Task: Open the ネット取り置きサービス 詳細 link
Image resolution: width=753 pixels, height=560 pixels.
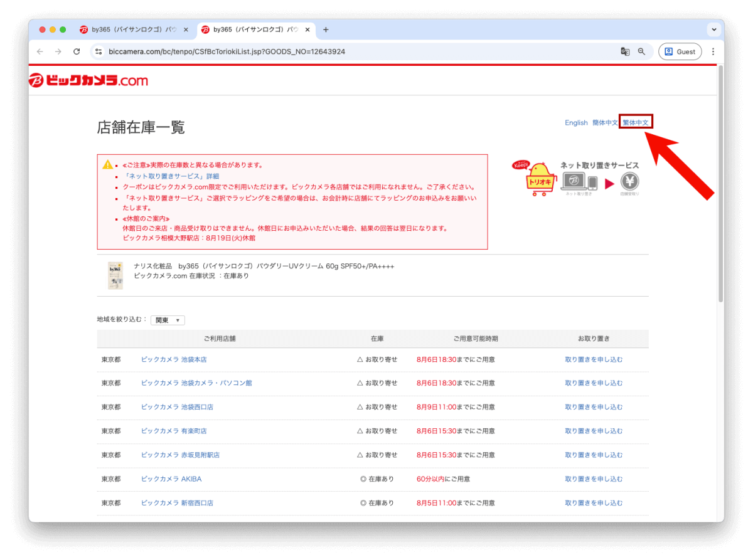Action: pos(171,176)
